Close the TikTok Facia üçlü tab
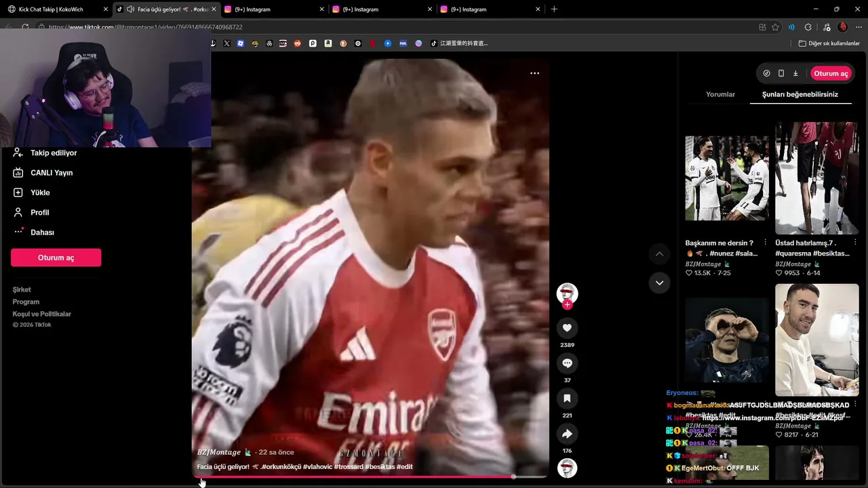This screenshot has height=488, width=868. (x=214, y=9)
